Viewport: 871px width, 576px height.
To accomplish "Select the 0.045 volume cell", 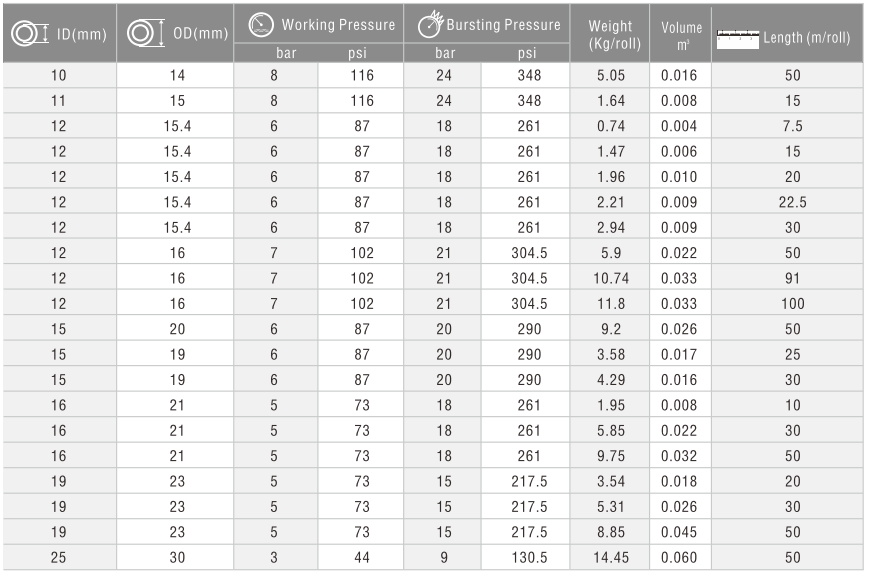I will 680,532.
